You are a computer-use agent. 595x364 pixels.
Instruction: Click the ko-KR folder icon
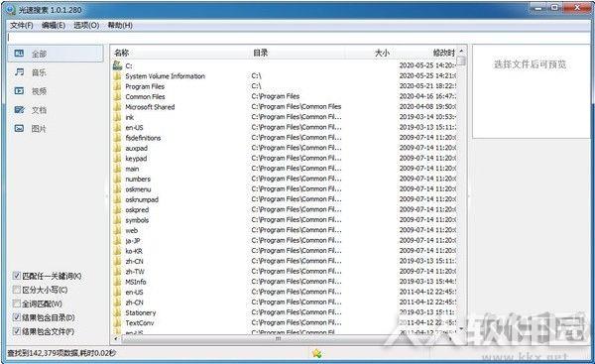click(117, 251)
